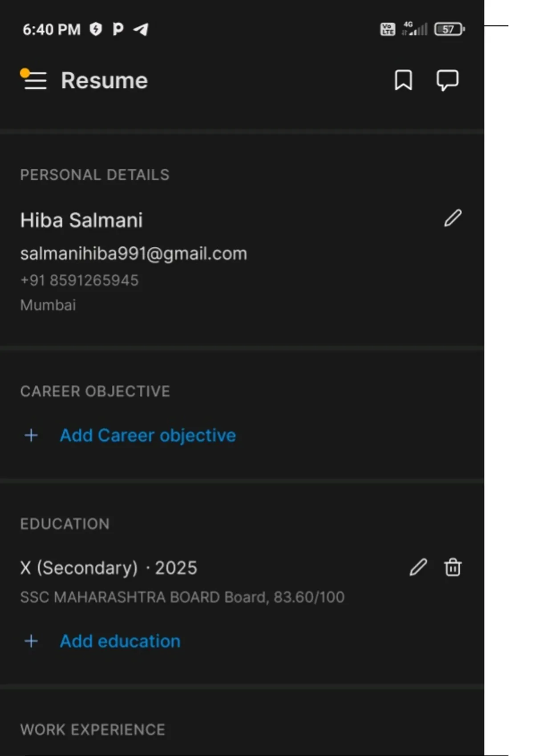Tap the SSC Maharashtra Board details line
Viewport: 534px width, 756px height.
[182, 597]
